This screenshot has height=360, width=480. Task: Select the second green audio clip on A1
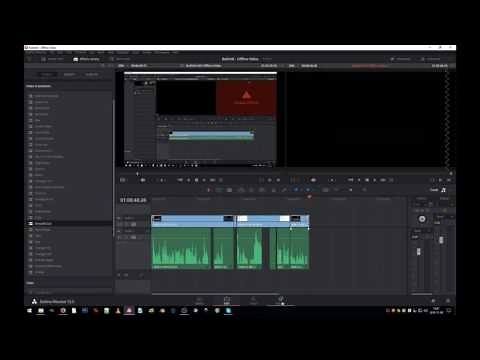tap(223, 249)
